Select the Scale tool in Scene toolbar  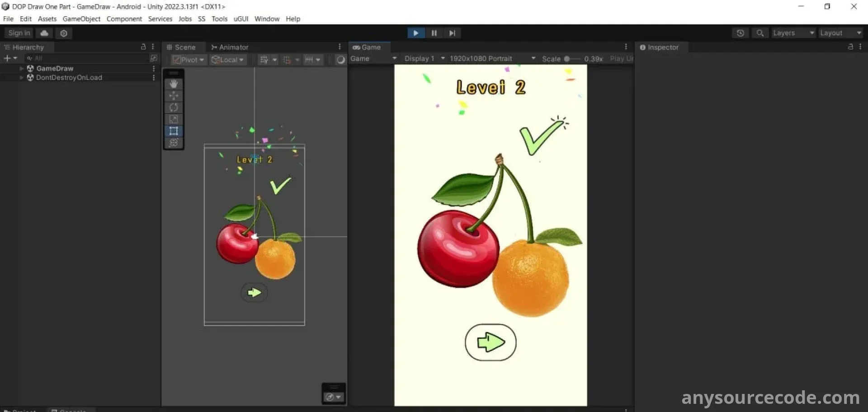174,119
